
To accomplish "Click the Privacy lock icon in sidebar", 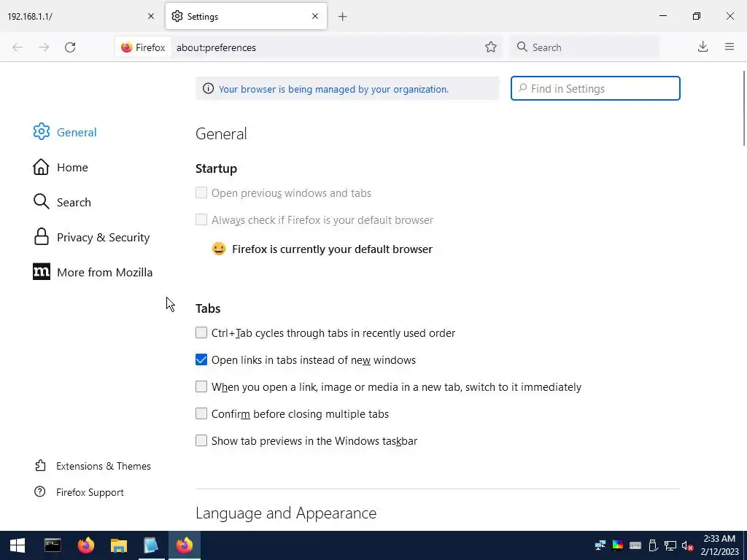I will pos(42,237).
